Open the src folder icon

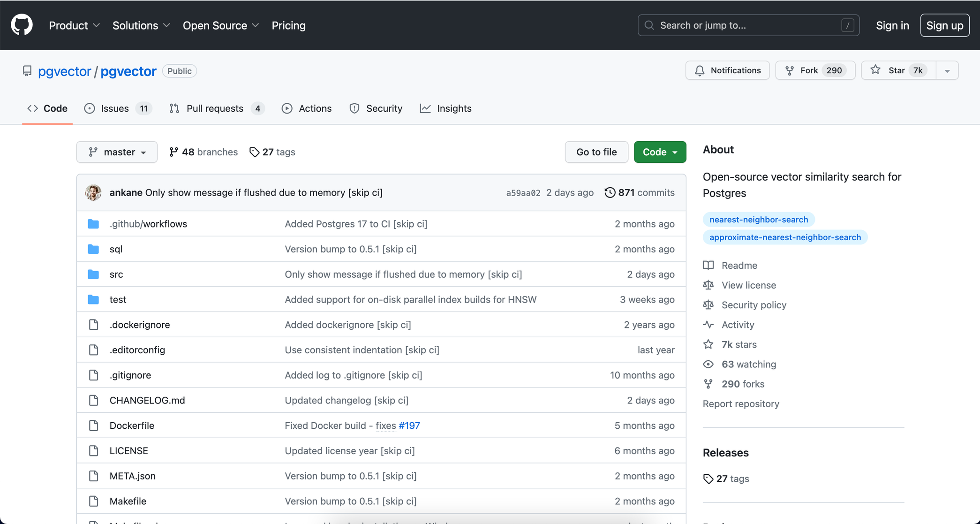coord(93,274)
